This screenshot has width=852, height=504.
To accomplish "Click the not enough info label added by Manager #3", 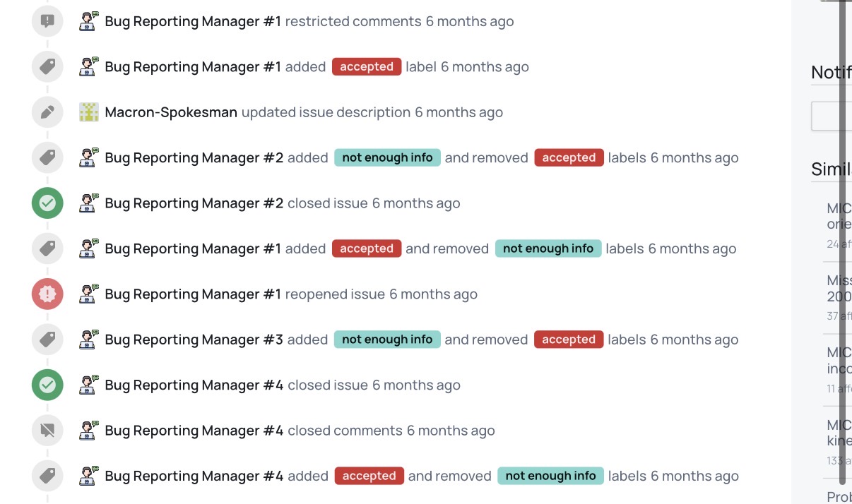I will click(x=387, y=340).
